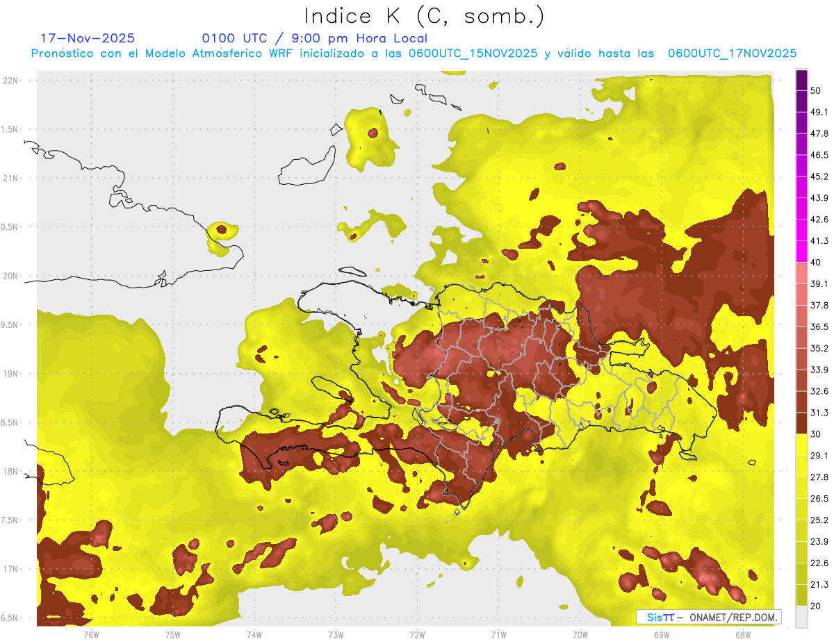Viewport: 834px width, 644px height.
Task: Click the "72W" longitude label
Action: click(417, 635)
